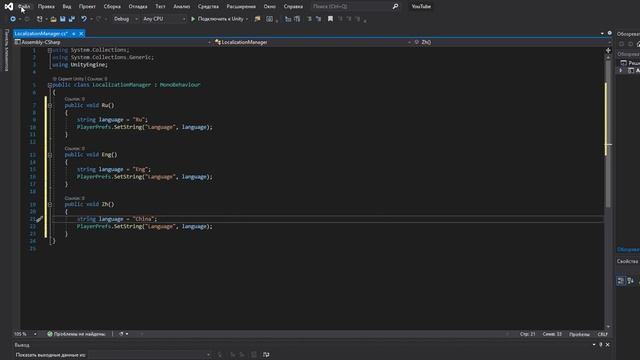Click the Проблемы не найдены status indicator
Screen dimensions: 640x360
(x=76, y=334)
